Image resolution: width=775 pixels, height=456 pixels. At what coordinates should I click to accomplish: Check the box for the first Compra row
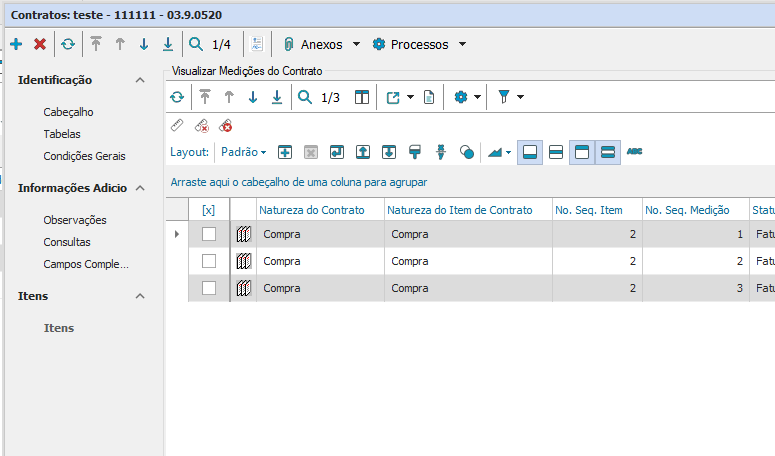(x=208, y=234)
